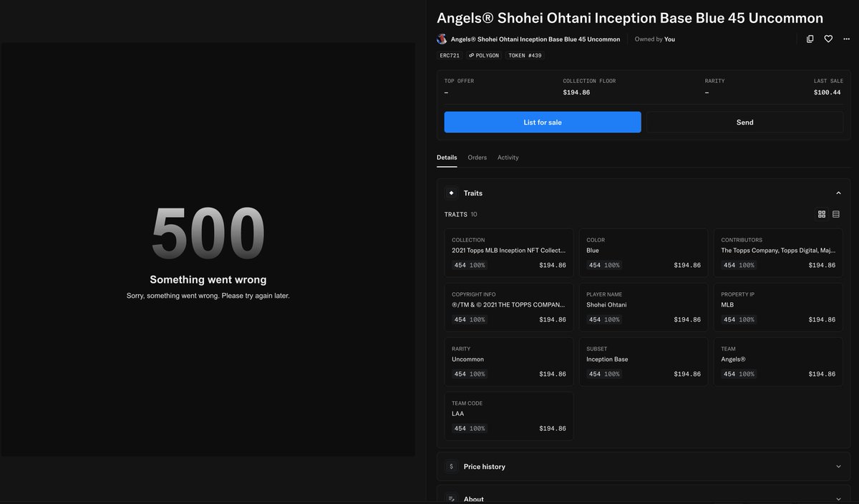
Task: Open the SUBSET Inception Base card
Action: (x=644, y=362)
